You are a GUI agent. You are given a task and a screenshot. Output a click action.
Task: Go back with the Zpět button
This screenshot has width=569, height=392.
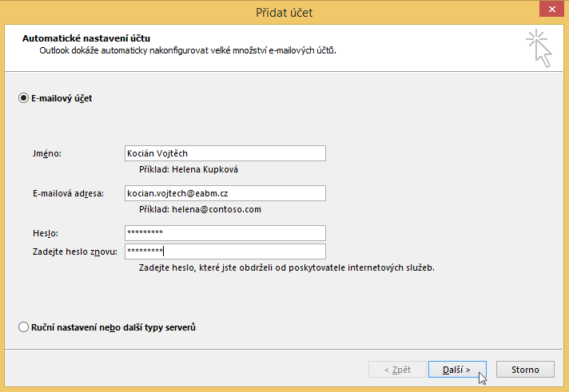(397, 370)
